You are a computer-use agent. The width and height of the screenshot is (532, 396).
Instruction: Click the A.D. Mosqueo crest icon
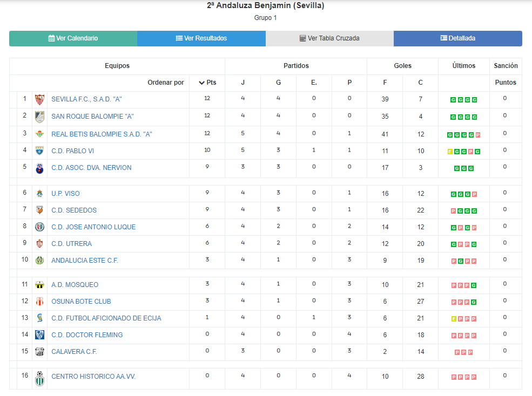coord(39,285)
